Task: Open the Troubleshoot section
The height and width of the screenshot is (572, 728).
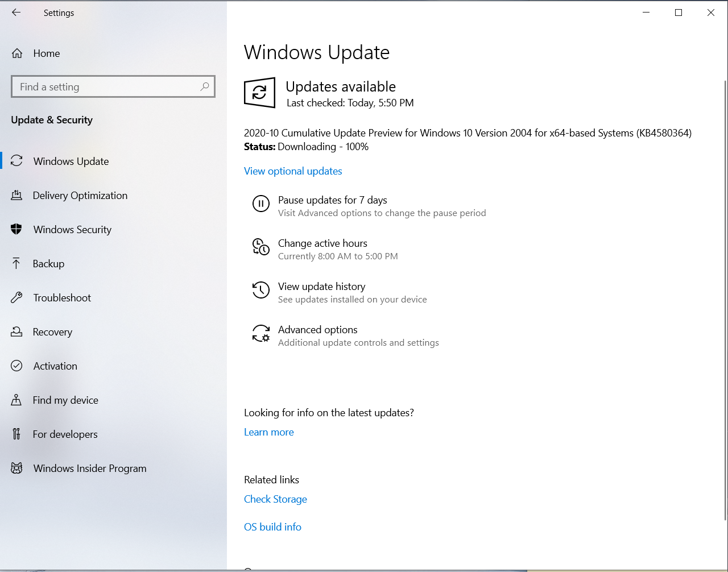Action: [x=62, y=298]
